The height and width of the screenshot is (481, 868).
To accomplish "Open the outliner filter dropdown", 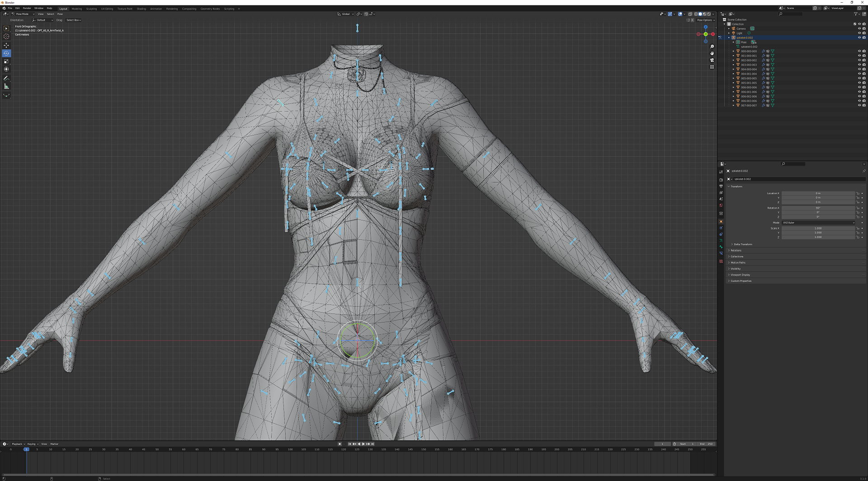I will (x=856, y=14).
